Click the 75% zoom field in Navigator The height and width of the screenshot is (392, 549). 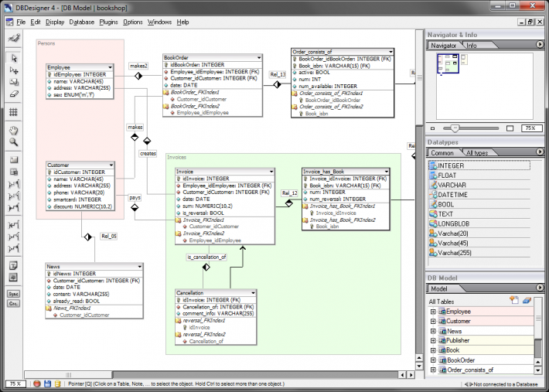tap(531, 128)
